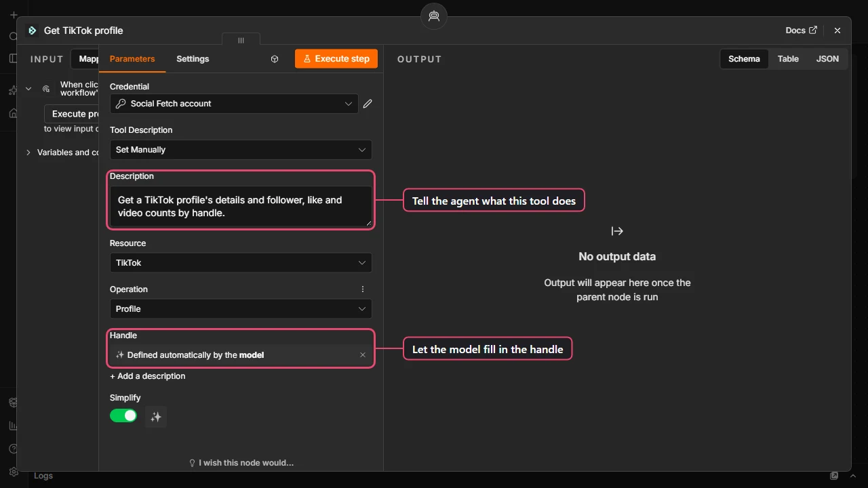Open the Tool Description dropdown
The width and height of the screenshot is (868, 488).
[241, 150]
